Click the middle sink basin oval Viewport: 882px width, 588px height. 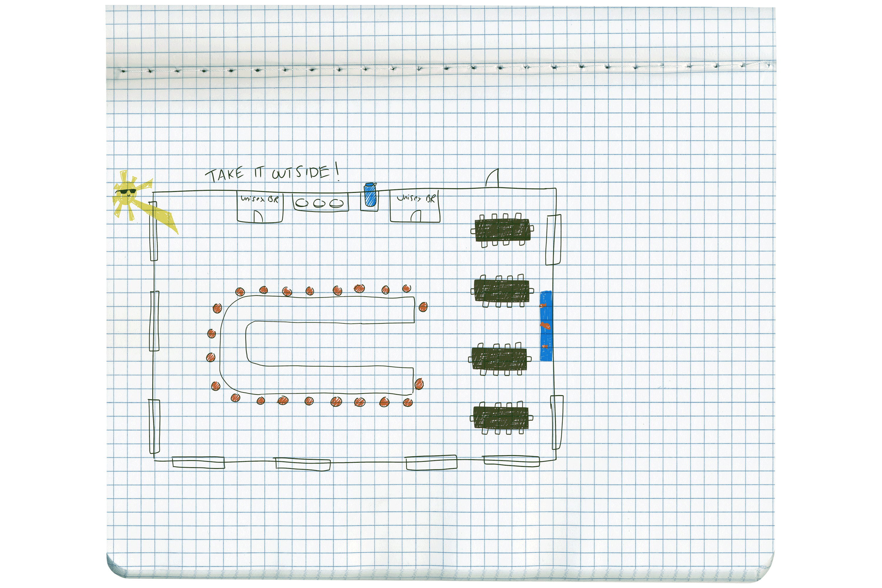pyautogui.click(x=320, y=203)
